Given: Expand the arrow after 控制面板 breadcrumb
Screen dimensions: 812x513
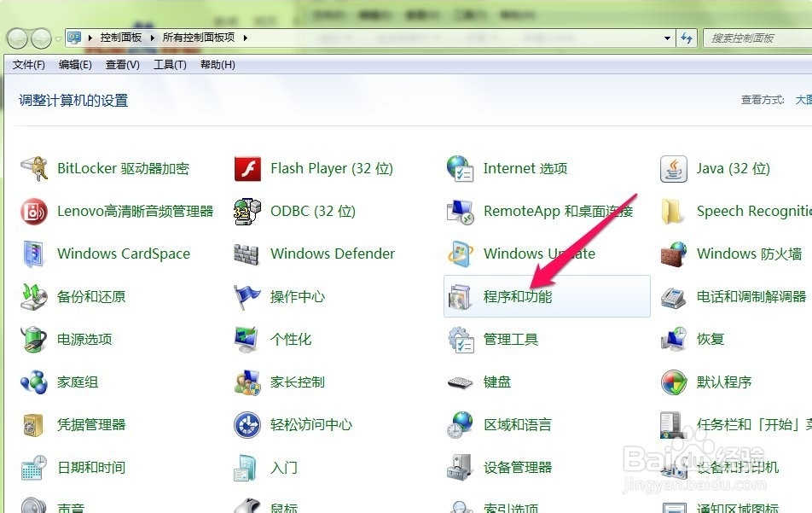Looking at the screenshot, I should [x=152, y=38].
